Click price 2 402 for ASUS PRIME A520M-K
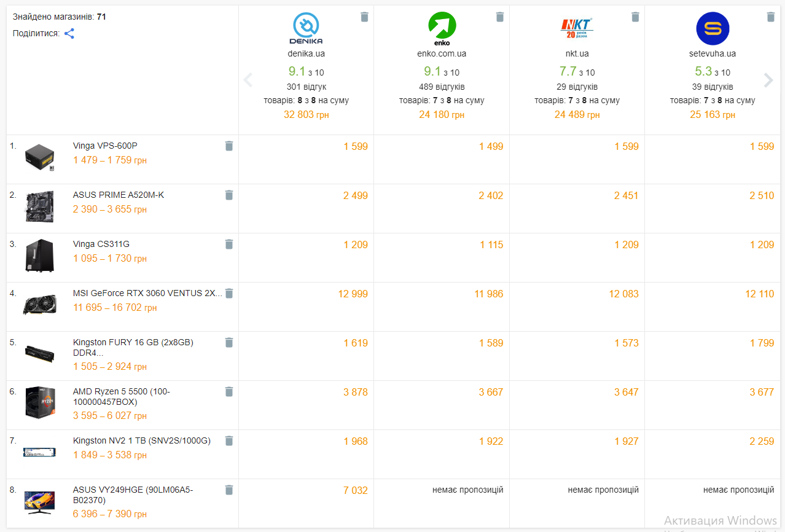This screenshot has height=532, width=785. [x=491, y=195]
